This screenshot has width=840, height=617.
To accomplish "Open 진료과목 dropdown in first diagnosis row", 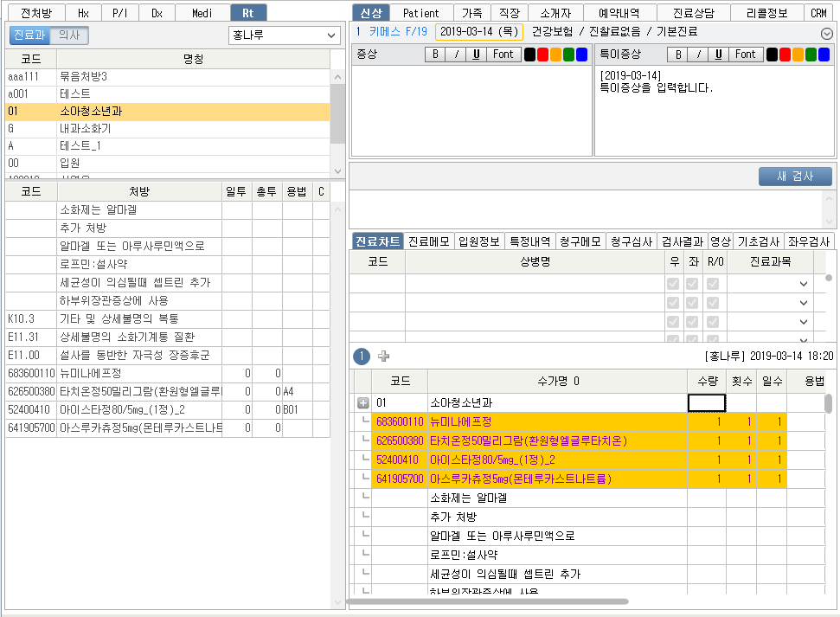I will click(803, 284).
